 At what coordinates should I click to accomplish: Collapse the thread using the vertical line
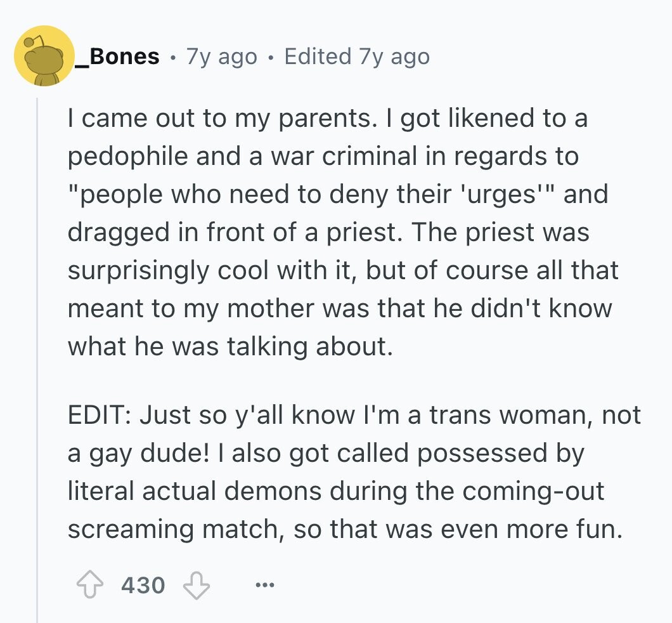[x=37, y=355]
